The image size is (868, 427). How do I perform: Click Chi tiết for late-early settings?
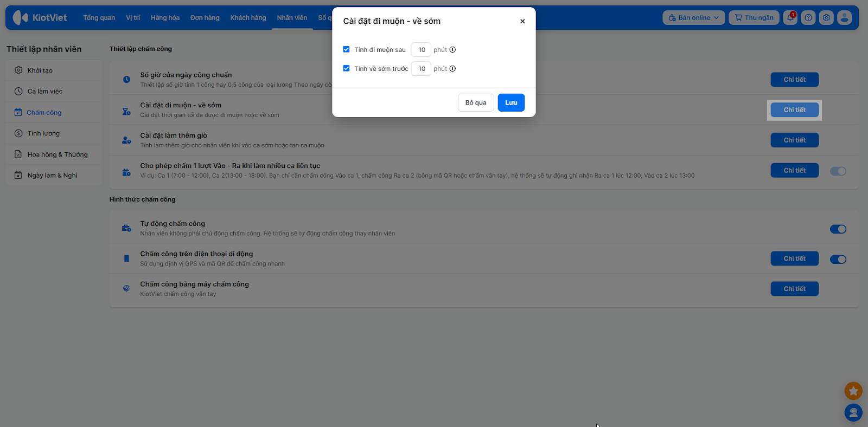click(795, 110)
